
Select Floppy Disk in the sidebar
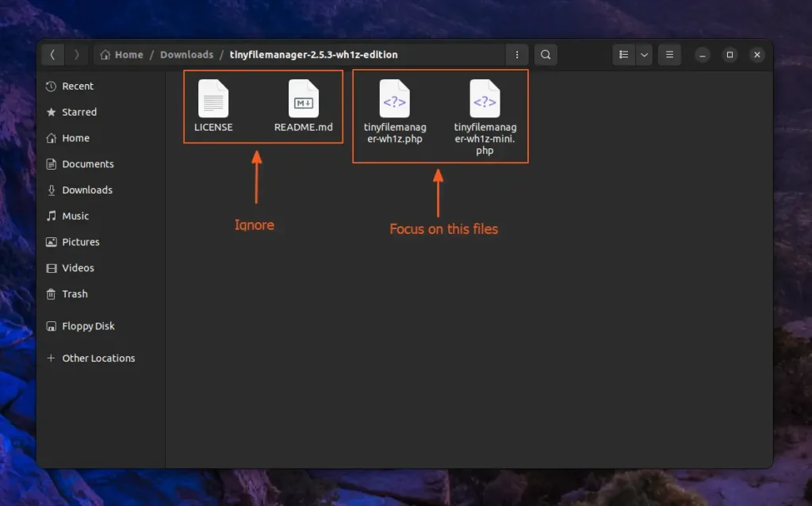pos(88,326)
